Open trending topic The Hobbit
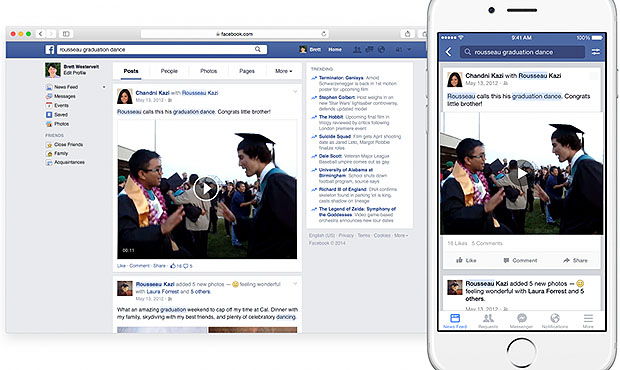Screen dimensions: 620x370 coord(331,117)
